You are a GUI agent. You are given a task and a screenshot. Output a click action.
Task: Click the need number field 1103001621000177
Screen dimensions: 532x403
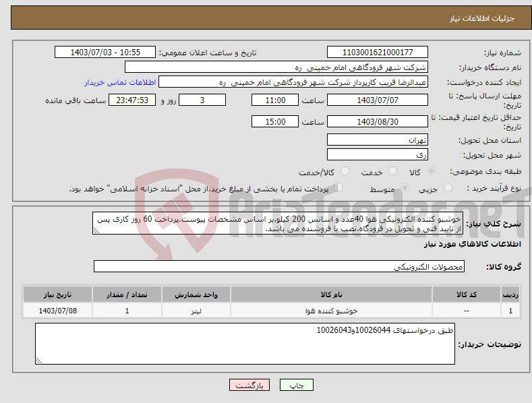[x=378, y=53]
